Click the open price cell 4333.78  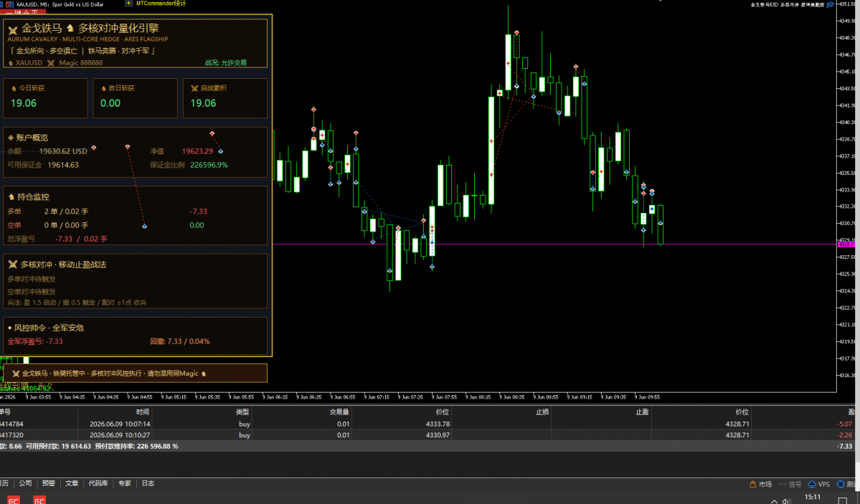pos(438,424)
